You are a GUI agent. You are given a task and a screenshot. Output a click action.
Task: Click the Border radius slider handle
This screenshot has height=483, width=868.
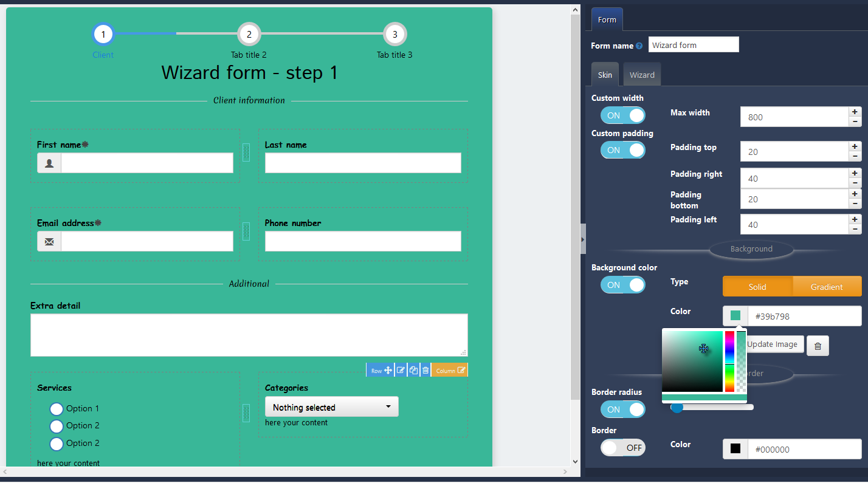coord(677,407)
